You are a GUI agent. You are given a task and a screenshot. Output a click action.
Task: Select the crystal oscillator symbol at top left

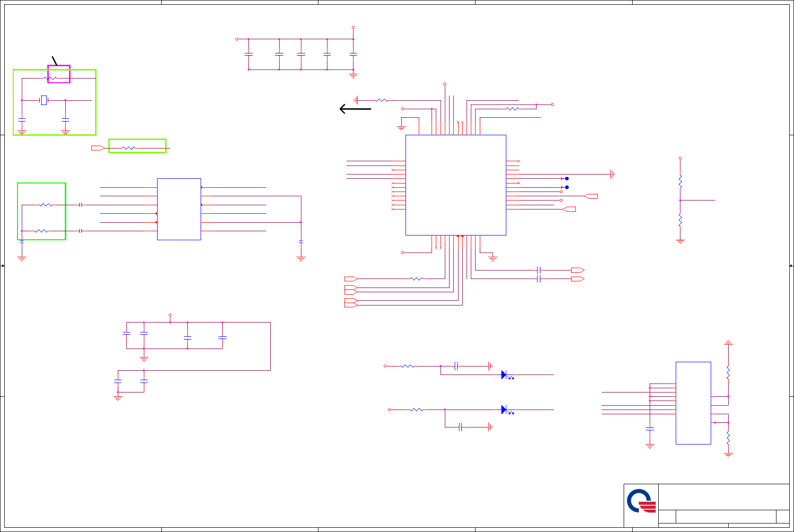click(44, 100)
